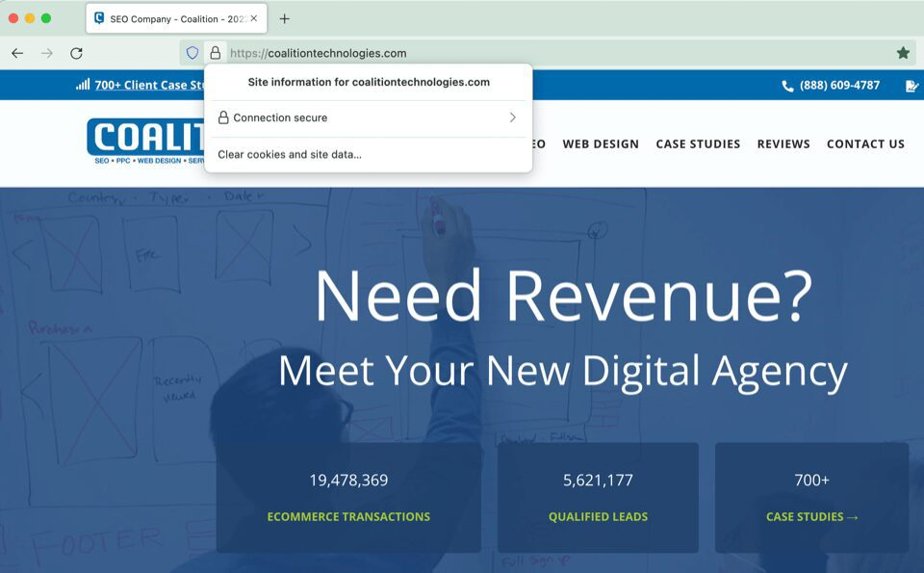Viewport: 924px width, 573px height.
Task: Click the phone icon in the blue header
Action: (x=786, y=85)
